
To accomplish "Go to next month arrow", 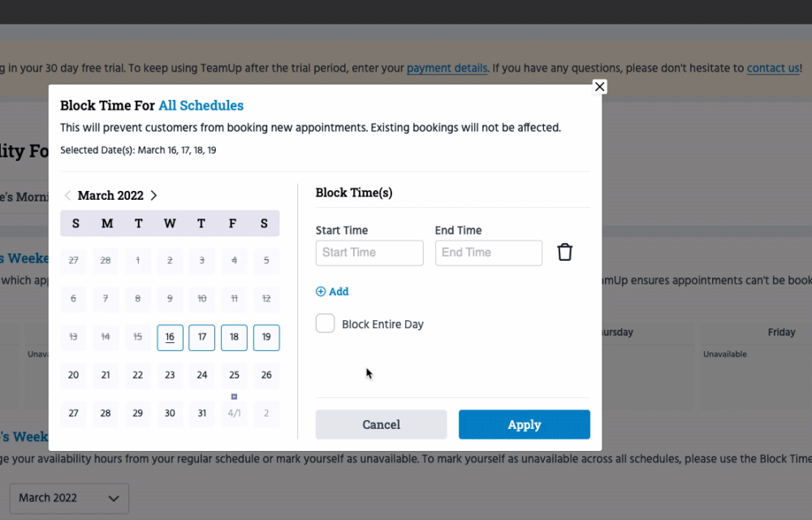I will [154, 196].
